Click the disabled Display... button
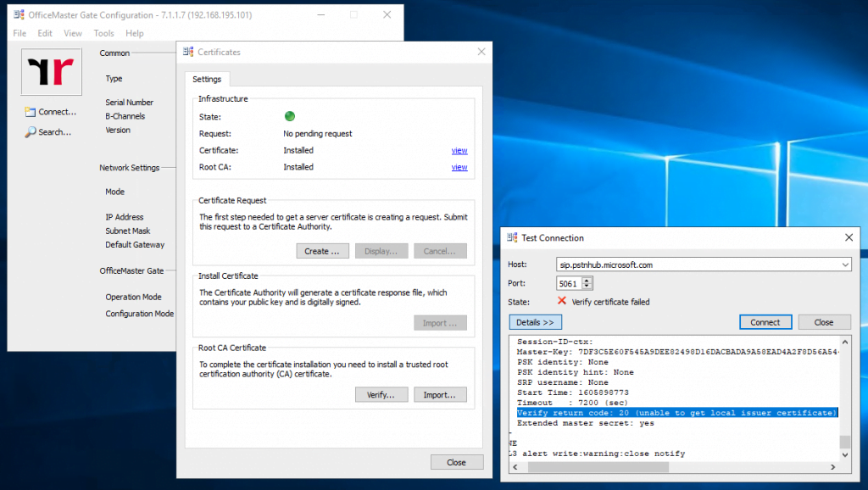The image size is (868, 490). click(x=381, y=251)
